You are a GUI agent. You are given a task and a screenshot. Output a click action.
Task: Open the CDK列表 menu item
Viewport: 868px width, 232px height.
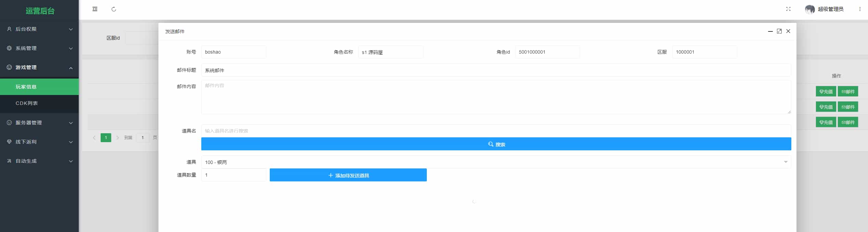click(27, 103)
